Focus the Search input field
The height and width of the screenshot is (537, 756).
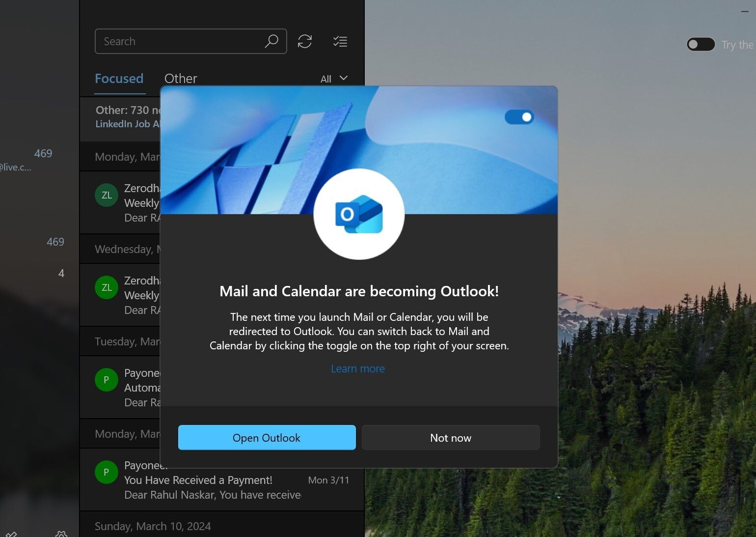tap(190, 41)
